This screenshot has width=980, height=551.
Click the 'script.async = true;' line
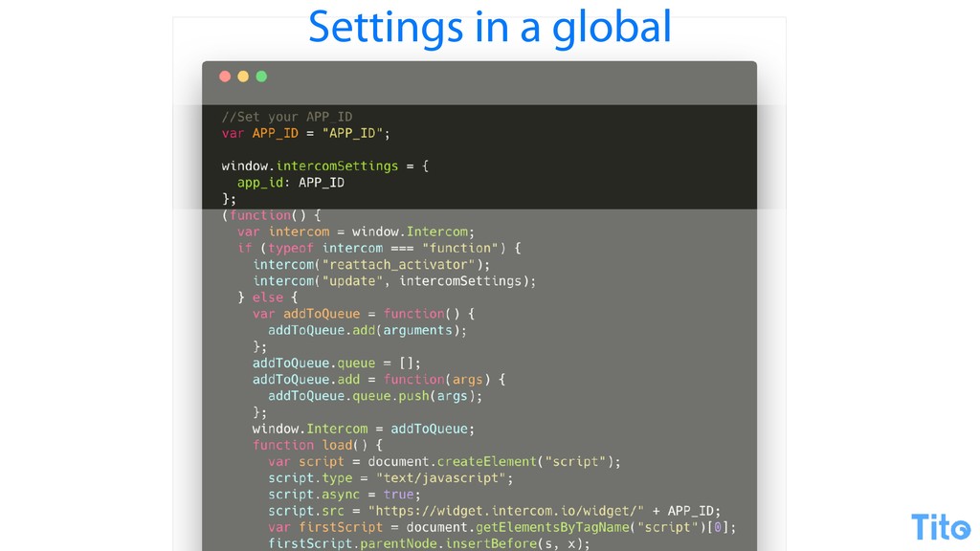(x=345, y=495)
